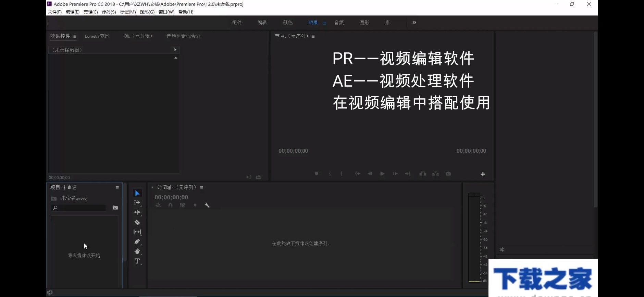Click the Effect Controls export icon
Image resolution: width=644 pixels, height=297 pixels.
[x=259, y=177]
